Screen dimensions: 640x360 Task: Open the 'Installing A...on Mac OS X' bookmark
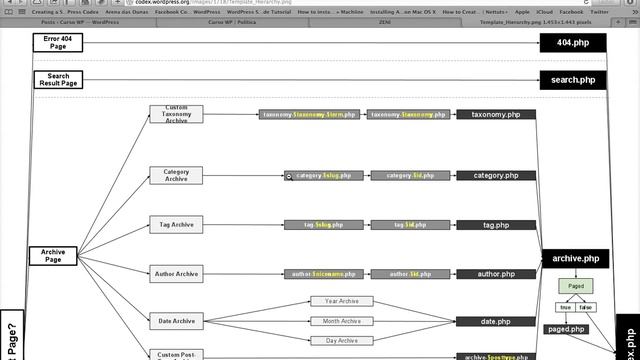[403, 12]
